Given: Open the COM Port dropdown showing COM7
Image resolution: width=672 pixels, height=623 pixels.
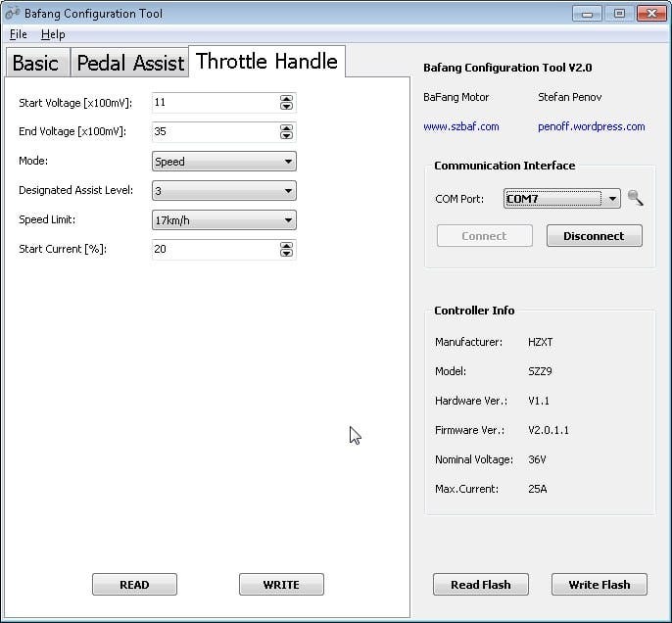Looking at the screenshot, I should click(562, 199).
